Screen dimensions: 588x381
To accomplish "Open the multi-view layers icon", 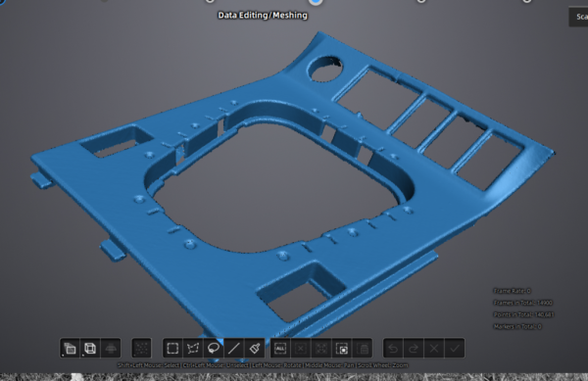I will click(70, 349).
